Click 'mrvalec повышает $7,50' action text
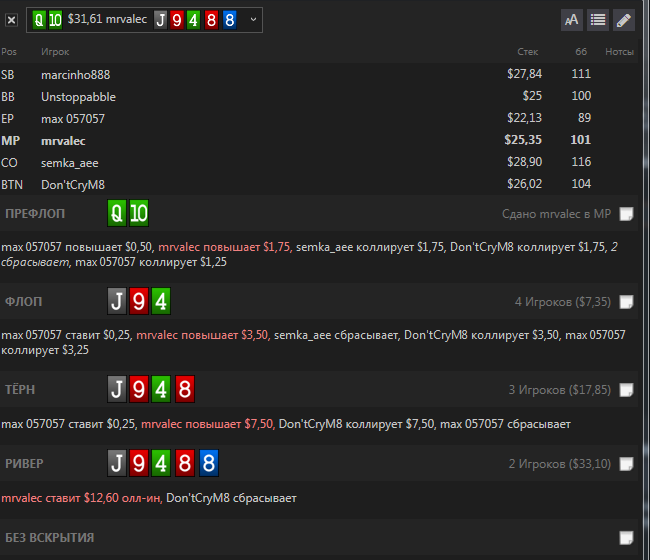650x560 pixels. point(208,424)
